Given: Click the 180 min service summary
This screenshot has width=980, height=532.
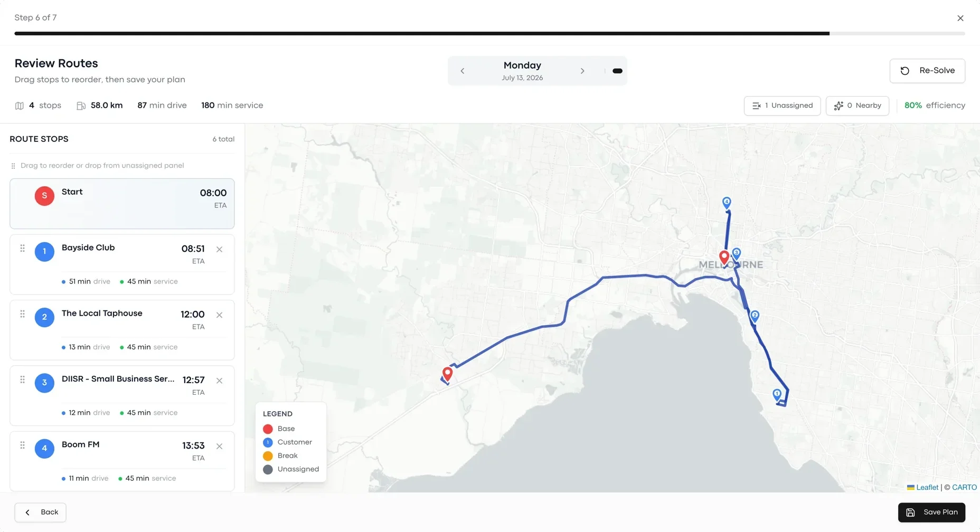Looking at the screenshot, I should (x=232, y=106).
